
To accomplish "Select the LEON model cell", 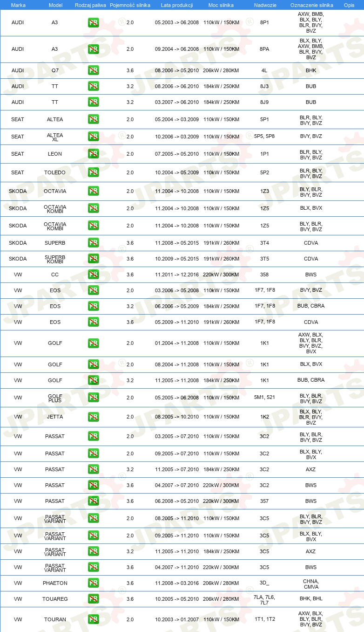I will tap(55, 154).
